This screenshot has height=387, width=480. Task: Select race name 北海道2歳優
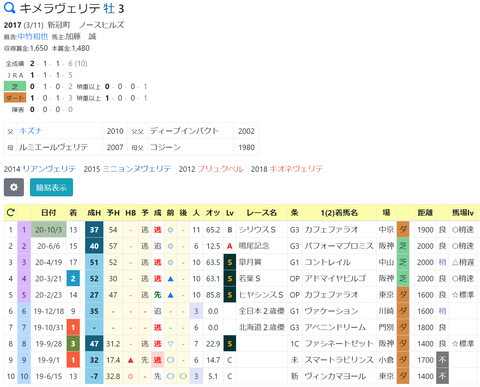click(x=262, y=327)
